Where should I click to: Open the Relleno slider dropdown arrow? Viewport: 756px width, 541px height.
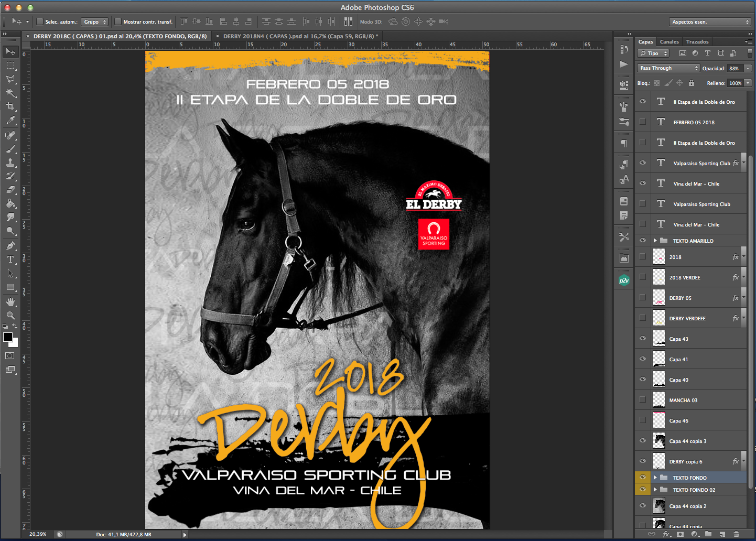click(748, 83)
